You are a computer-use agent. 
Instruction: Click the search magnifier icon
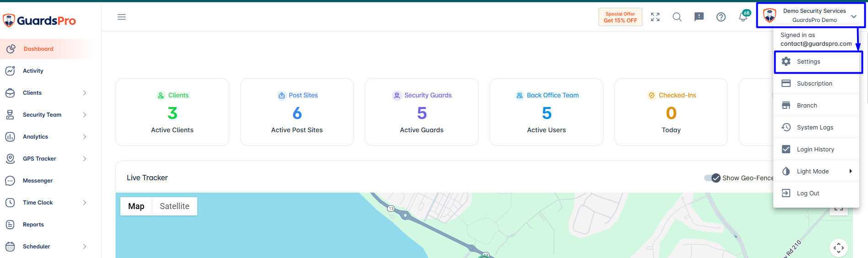(677, 17)
